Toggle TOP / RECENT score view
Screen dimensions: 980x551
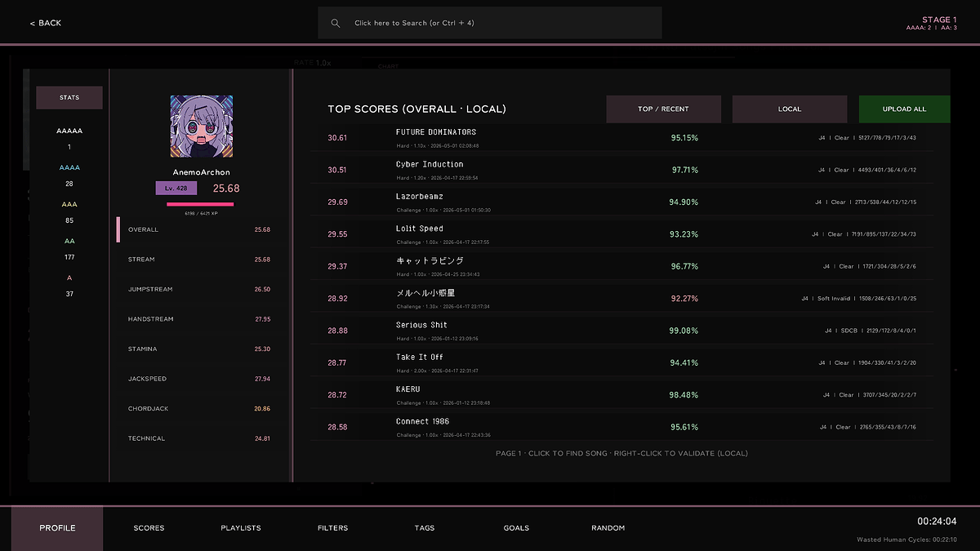tap(663, 109)
